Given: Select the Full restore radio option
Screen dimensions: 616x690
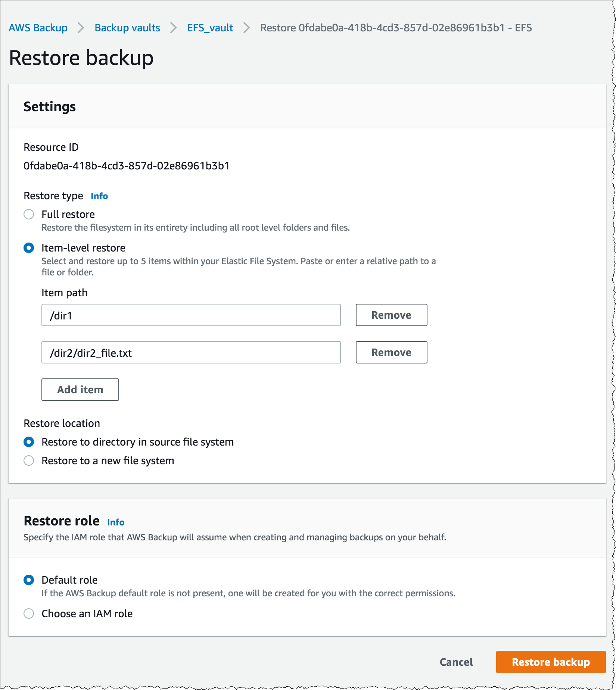Looking at the screenshot, I should point(29,214).
